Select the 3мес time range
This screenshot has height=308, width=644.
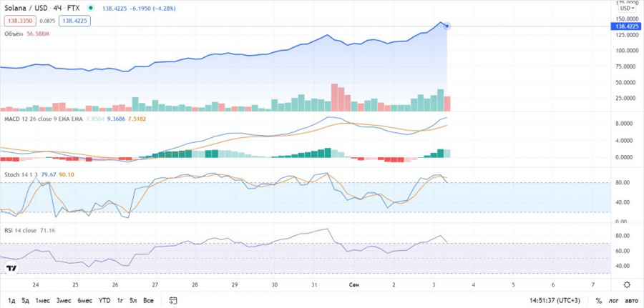[x=64, y=301]
